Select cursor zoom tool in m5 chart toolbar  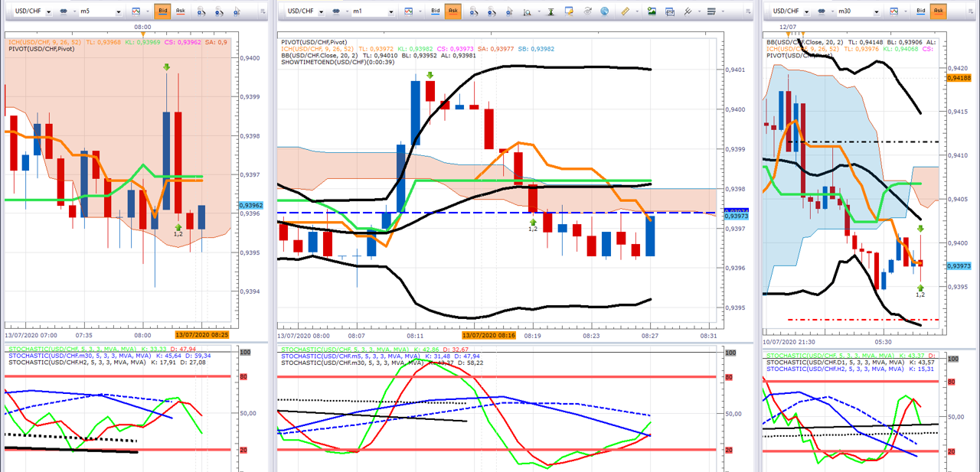237,11
